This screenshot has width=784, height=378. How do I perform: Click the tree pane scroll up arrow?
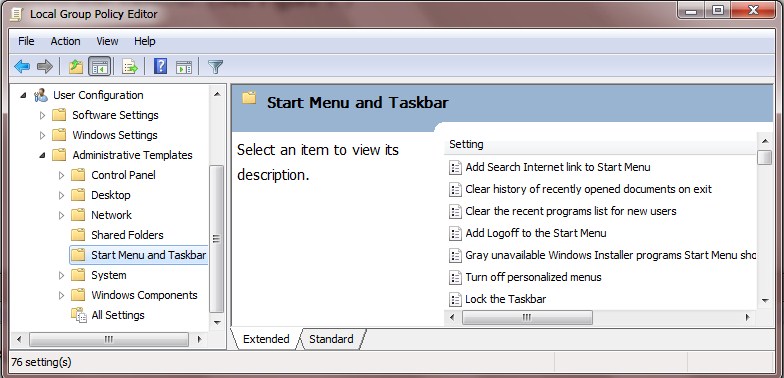click(216, 94)
